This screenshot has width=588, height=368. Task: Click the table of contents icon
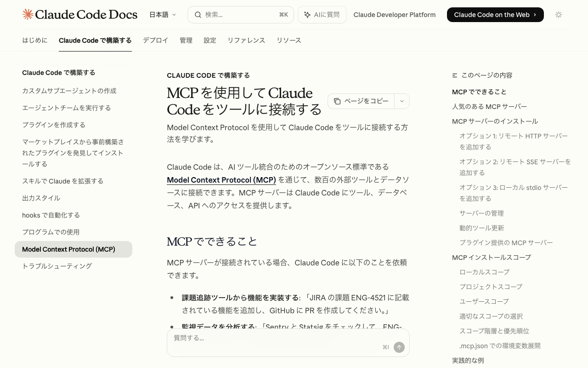455,75
